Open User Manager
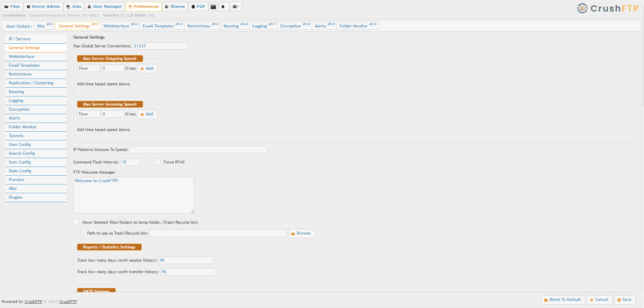Screen dimensions: 644x308 [x=105, y=7]
